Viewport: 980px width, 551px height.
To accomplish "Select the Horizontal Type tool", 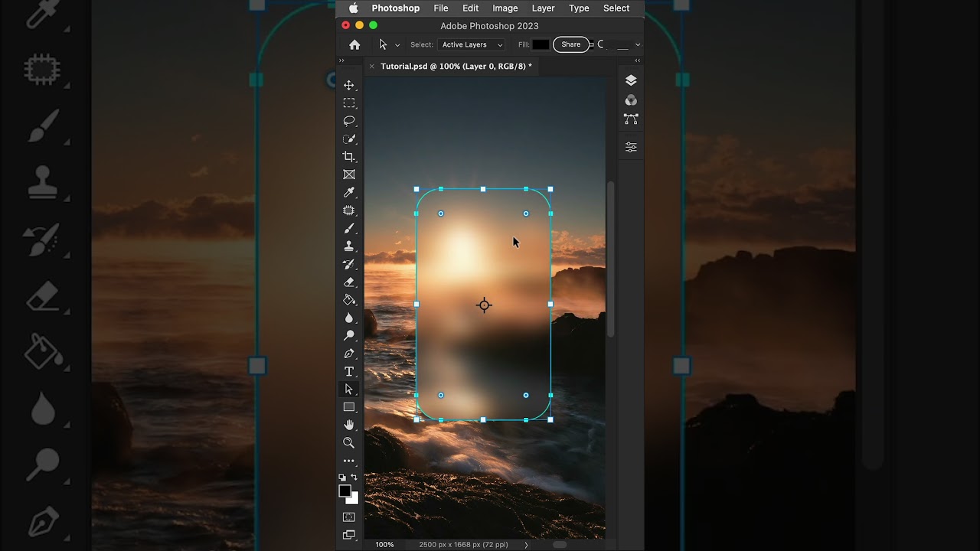I will (x=349, y=372).
